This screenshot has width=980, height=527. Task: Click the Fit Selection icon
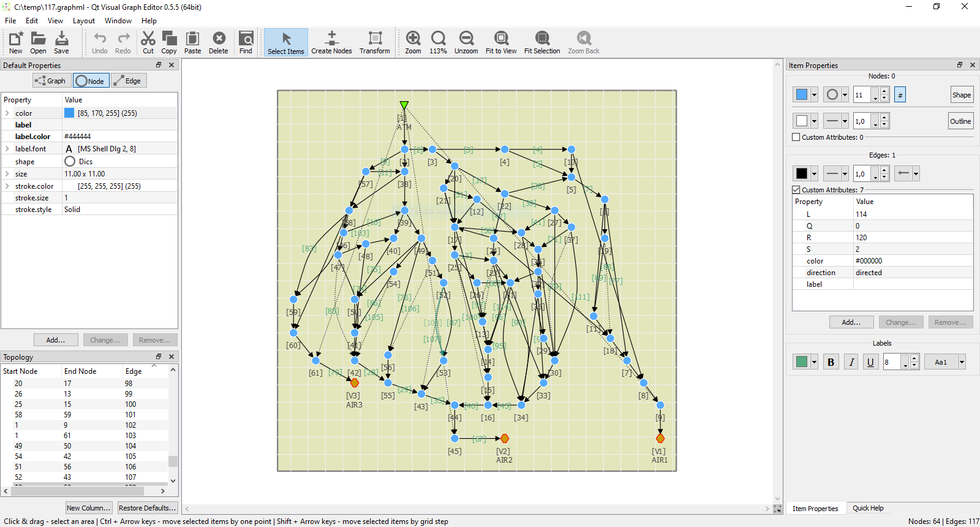click(x=542, y=43)
